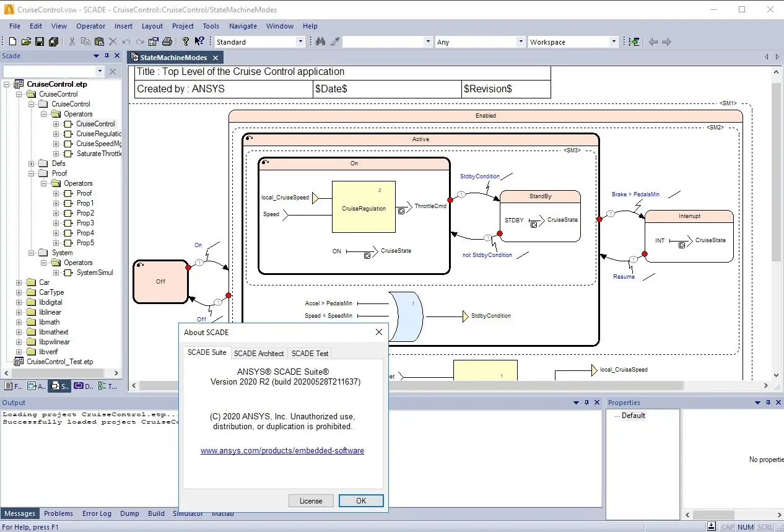Open the ansys.com embedded-software link

pos(282,451)
